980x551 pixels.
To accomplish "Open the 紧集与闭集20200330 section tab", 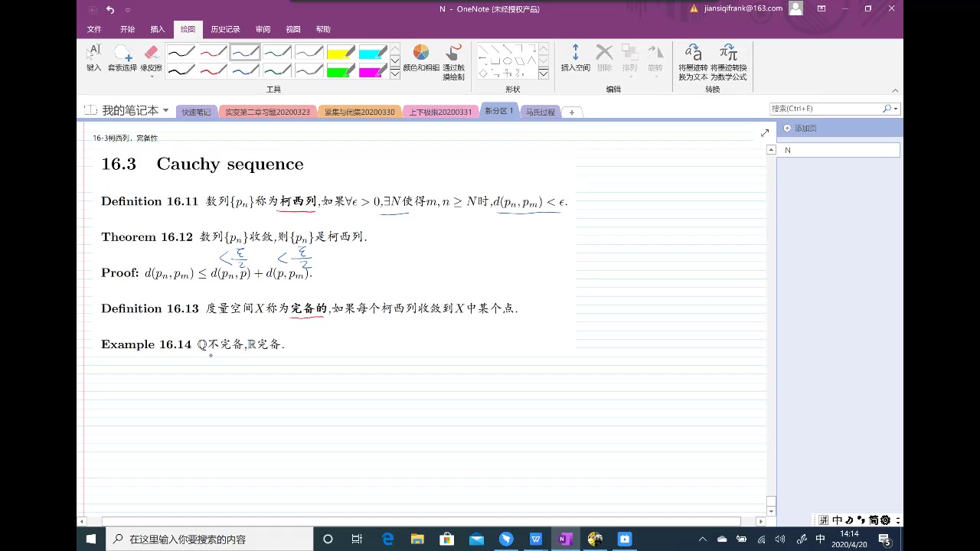I will 359,112.
